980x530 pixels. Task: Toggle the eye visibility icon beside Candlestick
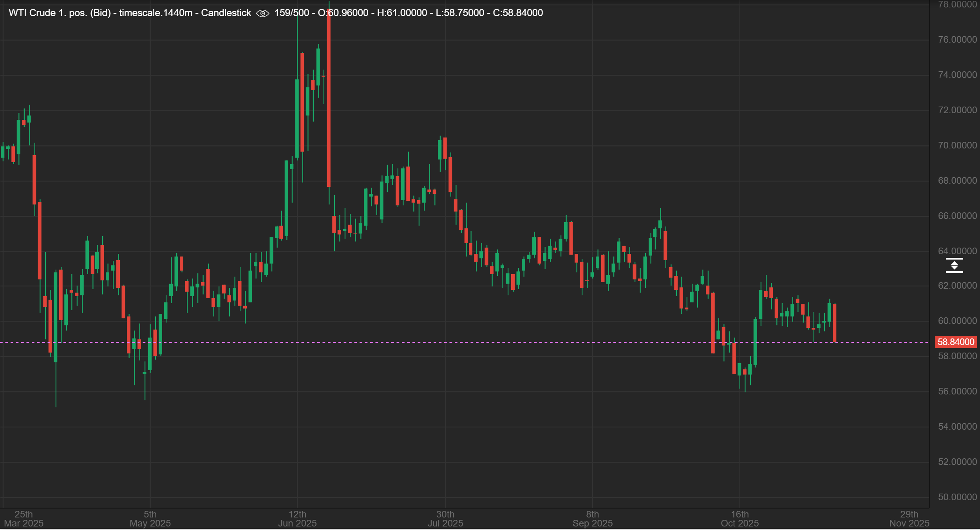pyautogui.click(x=262, y=13)
